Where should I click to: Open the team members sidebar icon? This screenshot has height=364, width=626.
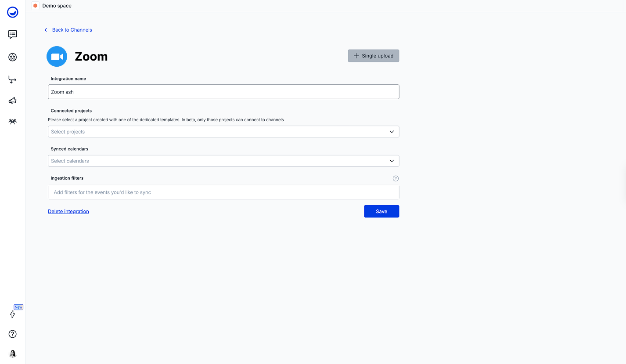(x=13, y=122)
